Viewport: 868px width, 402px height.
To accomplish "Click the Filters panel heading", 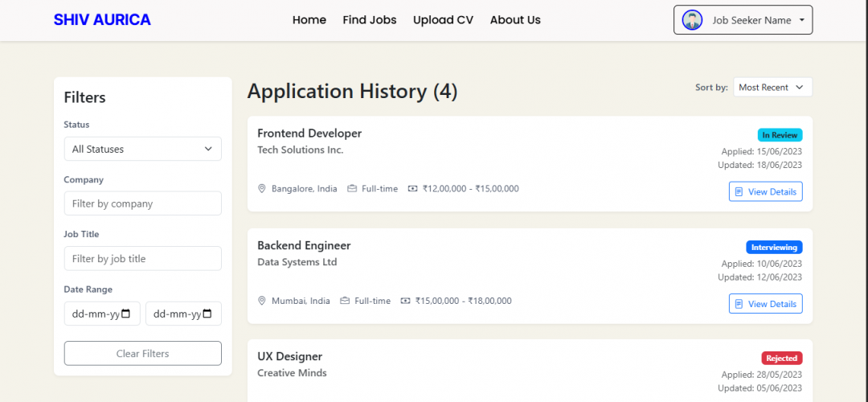I will point(84,97).
